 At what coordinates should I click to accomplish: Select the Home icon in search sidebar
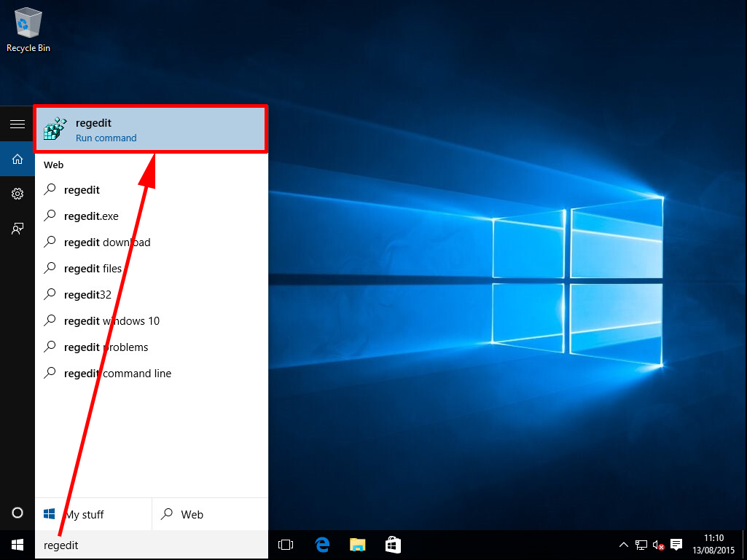pos(17,159)
